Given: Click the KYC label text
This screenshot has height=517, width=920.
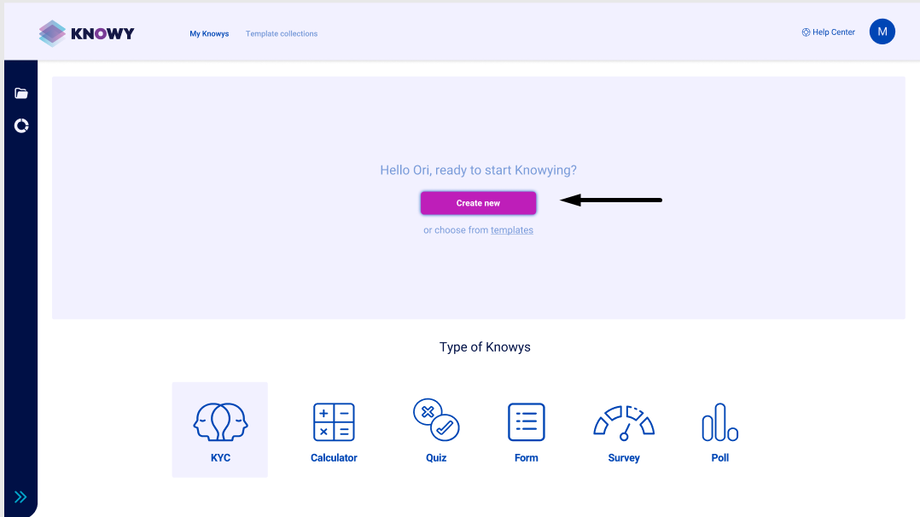Looking at the screenshot, I should (x=221, y=458).
